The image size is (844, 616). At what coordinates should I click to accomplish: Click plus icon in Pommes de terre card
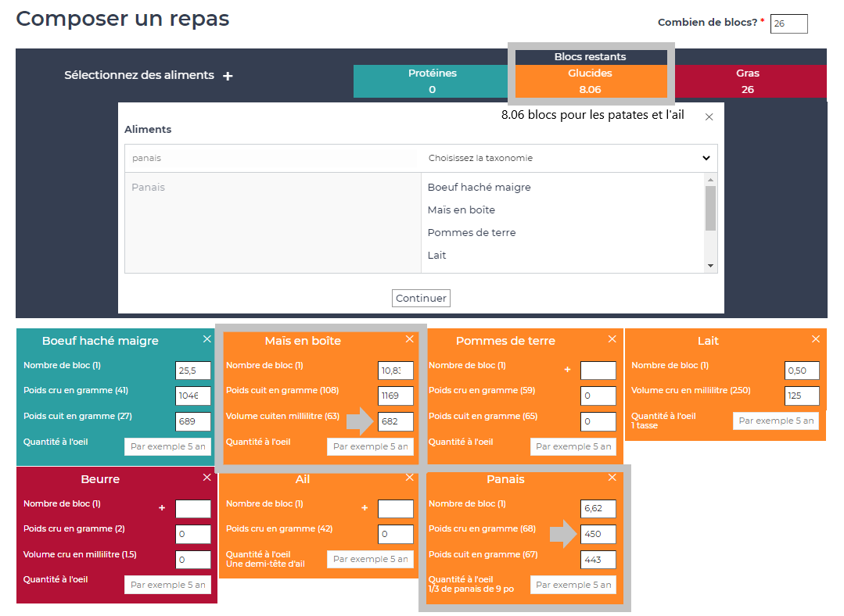point(567,370)
